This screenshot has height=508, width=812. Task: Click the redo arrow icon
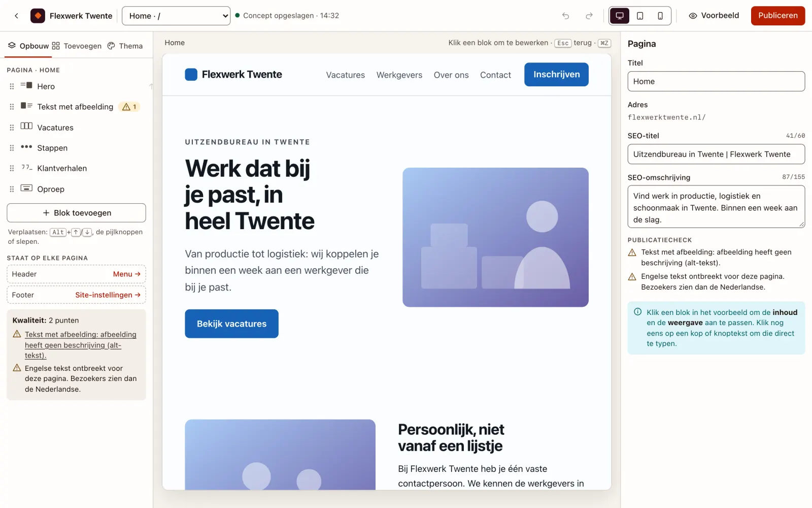[589, 16]
